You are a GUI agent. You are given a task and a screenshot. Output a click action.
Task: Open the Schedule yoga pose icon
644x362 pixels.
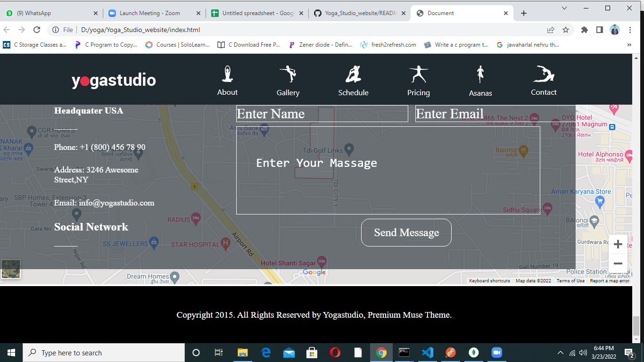(353, 74)
